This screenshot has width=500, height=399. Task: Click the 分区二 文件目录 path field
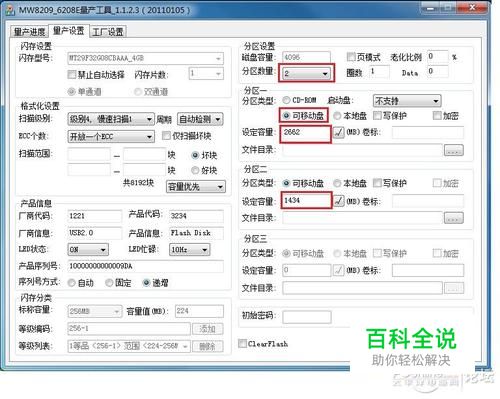362,218
